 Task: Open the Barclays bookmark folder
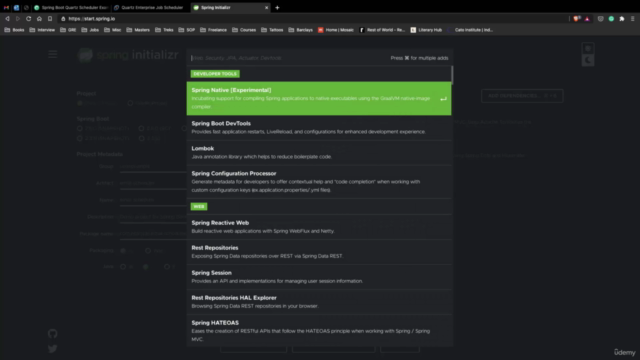coord(300,30)
